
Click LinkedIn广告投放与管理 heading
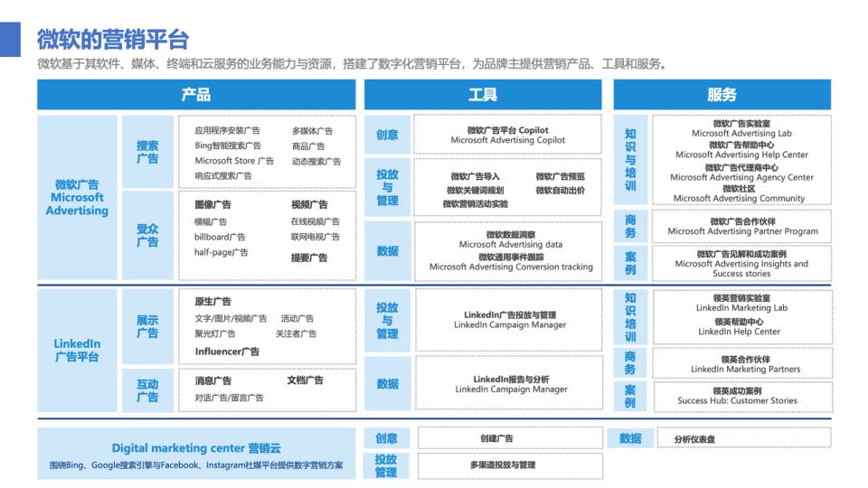click(510, 314)
